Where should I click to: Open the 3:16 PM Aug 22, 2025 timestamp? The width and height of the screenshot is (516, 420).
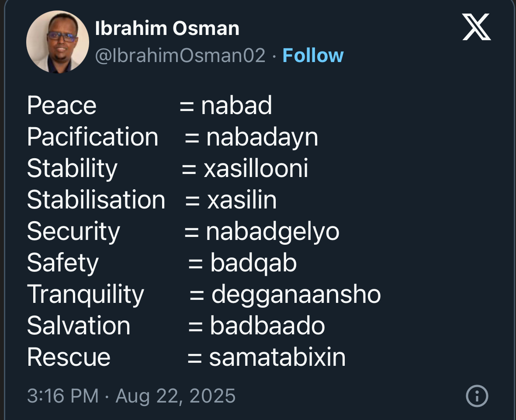[132, 396]
